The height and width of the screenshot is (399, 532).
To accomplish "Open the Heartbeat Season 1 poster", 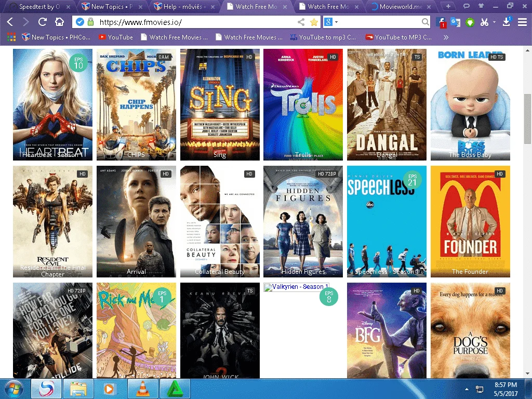I will click(52, 104).
